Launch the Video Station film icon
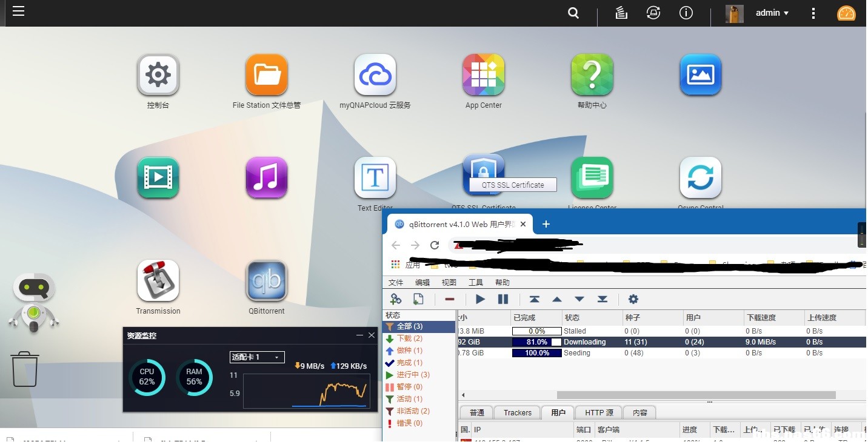Viewport: 868px width, 442px height. click(158, 178)
